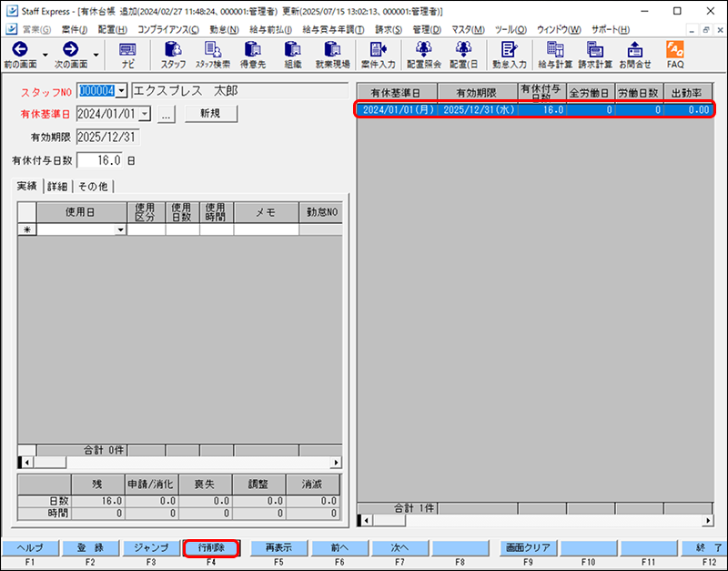Expand the 前の画面 history dropdown arrow
Viewport: 728px width, 571px height.
(x=45, y=55)
